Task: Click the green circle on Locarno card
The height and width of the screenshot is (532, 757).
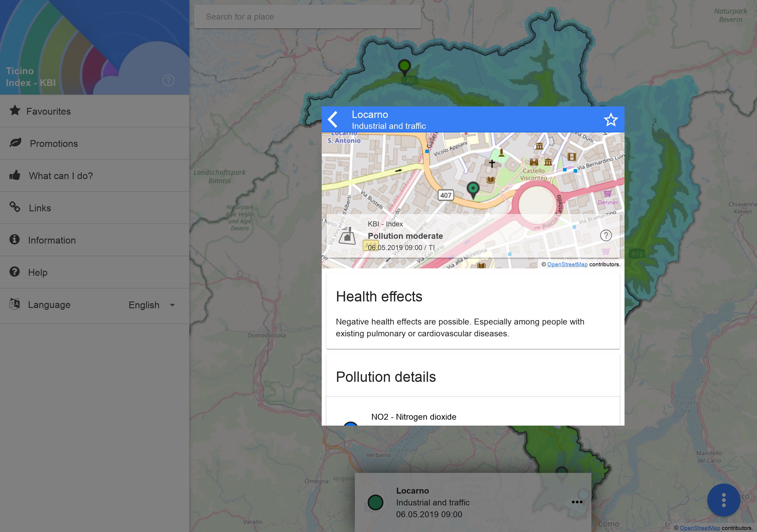Action: [375, 502]
